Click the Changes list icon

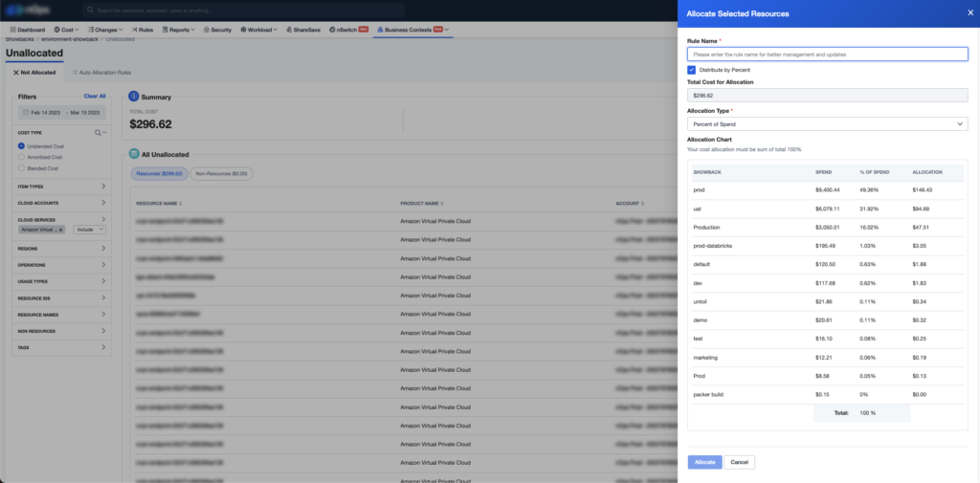91,30
